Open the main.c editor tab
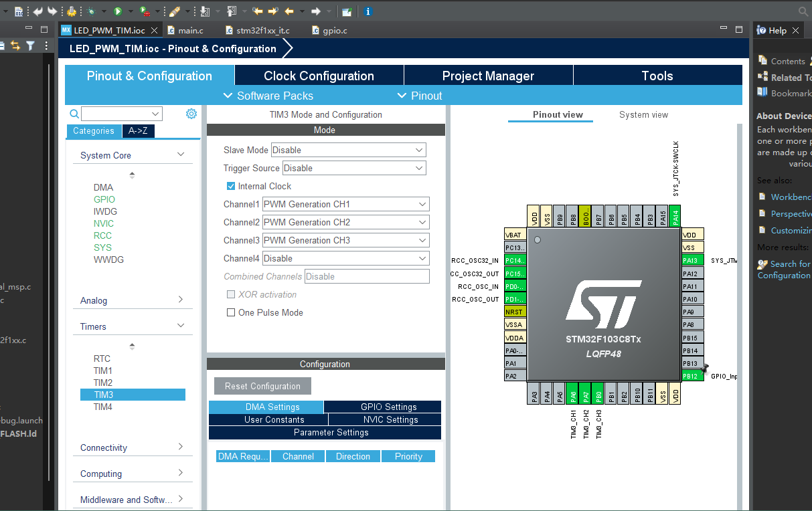Image resolution: width=812 pixels, height=511 pixels. coord(185,30)
